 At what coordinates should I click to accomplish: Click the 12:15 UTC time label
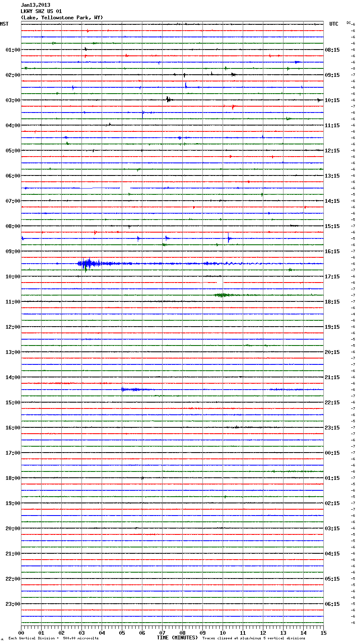(332, 151)
